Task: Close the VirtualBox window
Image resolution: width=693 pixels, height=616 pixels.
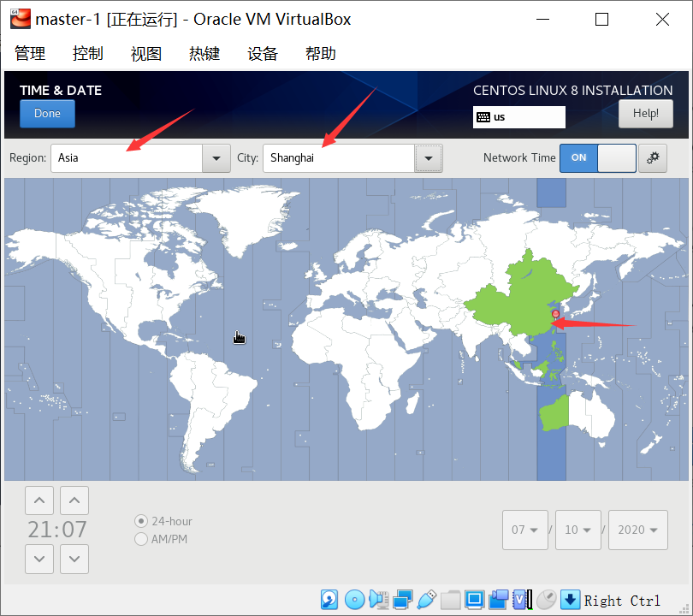Action: pos(662,20)
